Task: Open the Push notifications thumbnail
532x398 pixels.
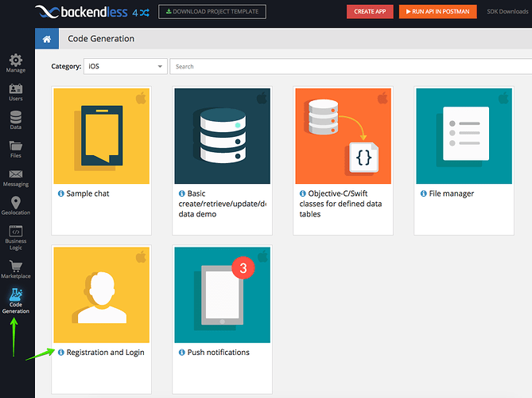Action: point(222,295)
